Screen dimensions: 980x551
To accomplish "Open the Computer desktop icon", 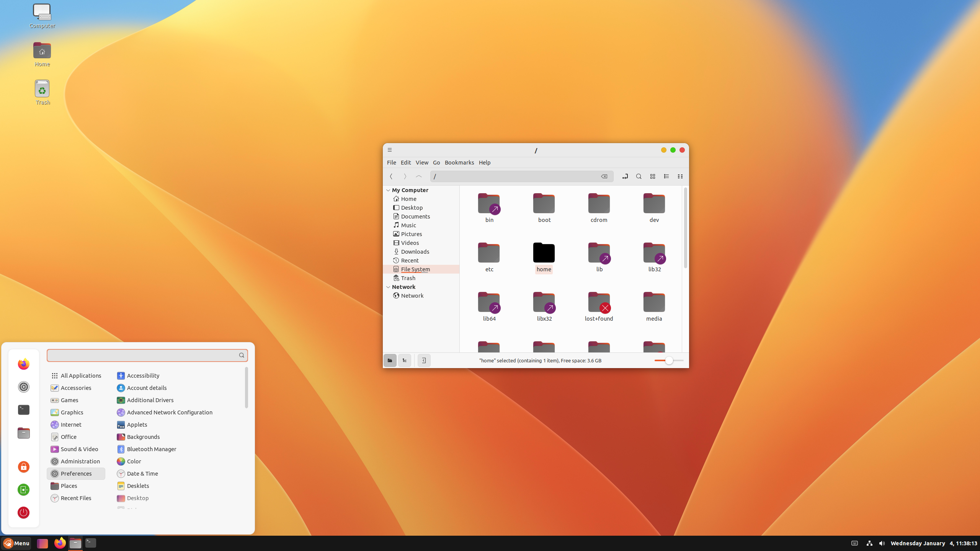I will tap(42, 16).
